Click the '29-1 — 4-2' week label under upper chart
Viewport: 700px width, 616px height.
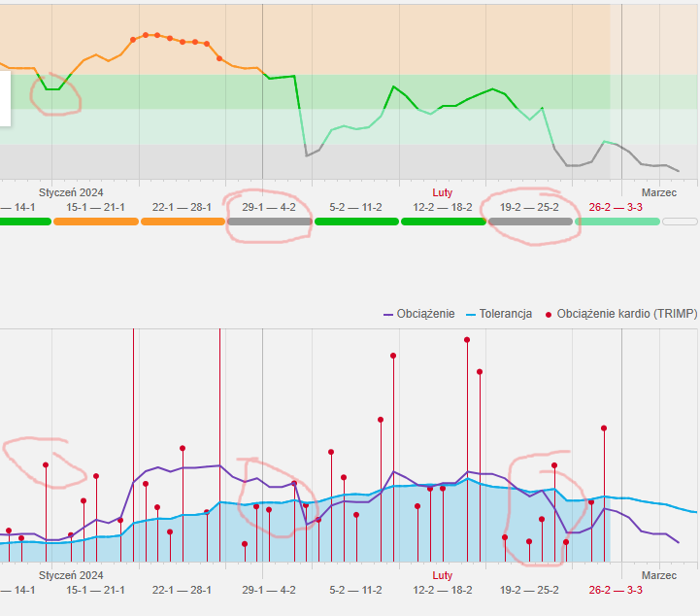pyautogui.click(x=269, y=207)
